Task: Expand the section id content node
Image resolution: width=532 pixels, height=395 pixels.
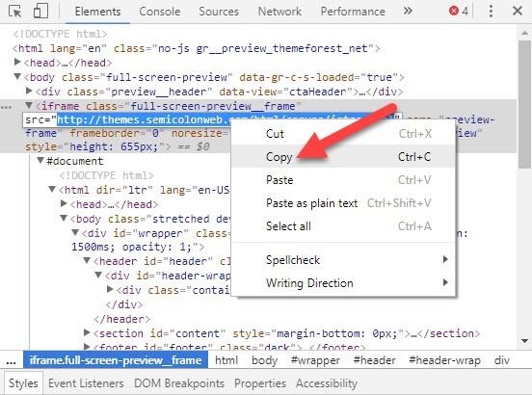Action: (87, 332)
